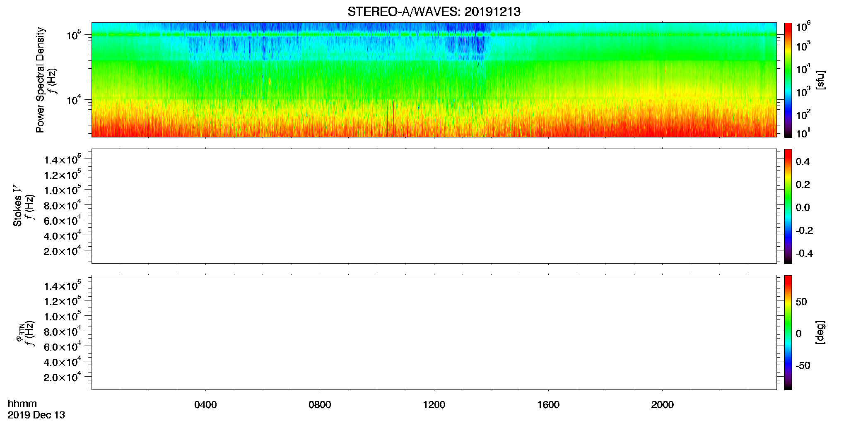Click the 0.2 value on Stokes color bar

tap(803, 185)
